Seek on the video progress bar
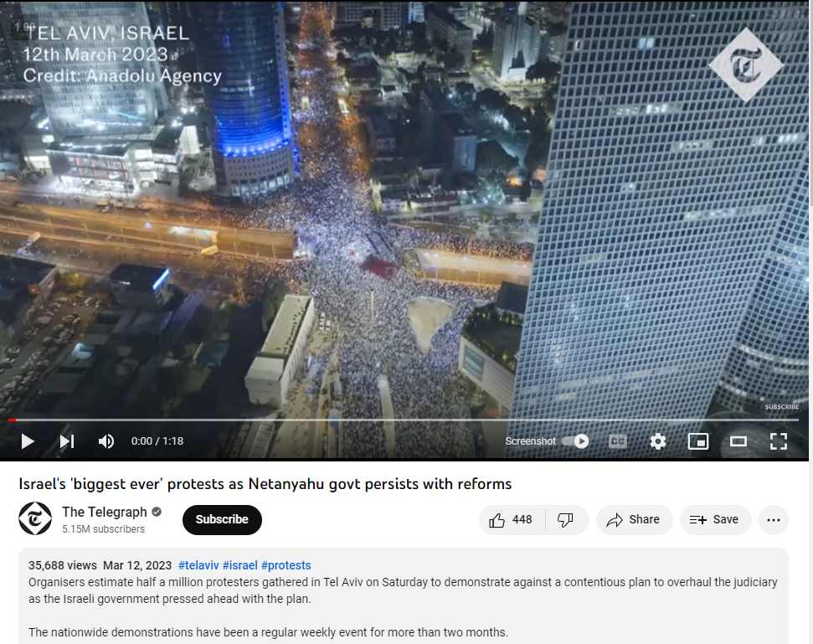Viewport: 813px width, 644px height. tap(404, 420)
